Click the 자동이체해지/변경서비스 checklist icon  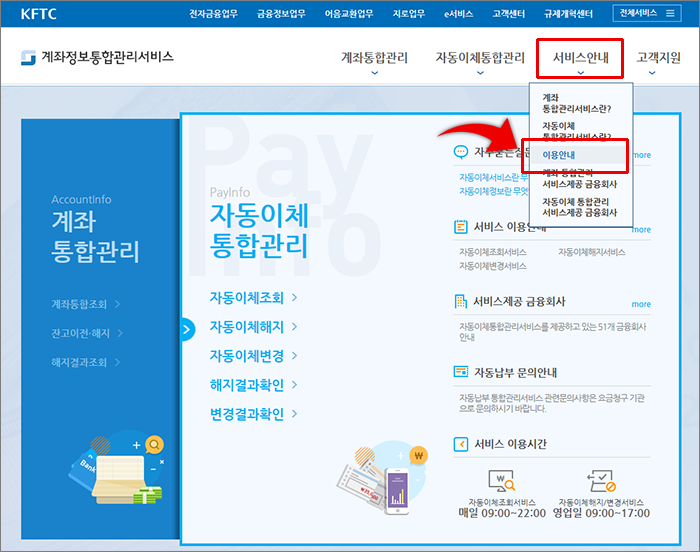[601, 481]
